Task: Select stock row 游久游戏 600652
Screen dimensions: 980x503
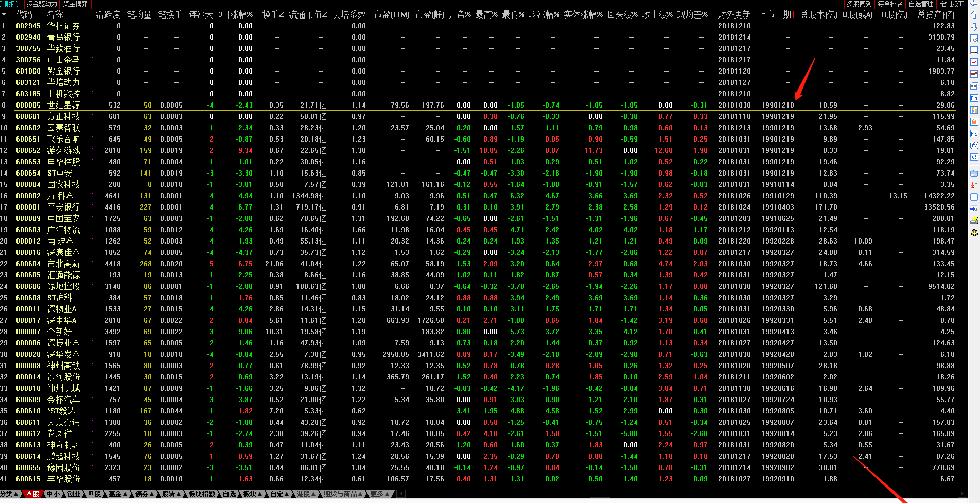Action: (479, 150)
